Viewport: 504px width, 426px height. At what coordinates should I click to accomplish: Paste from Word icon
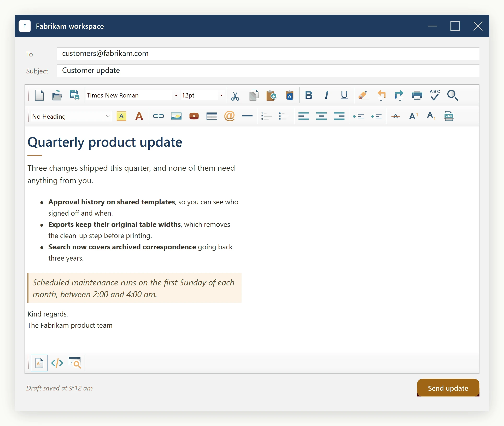pos(289,95)
